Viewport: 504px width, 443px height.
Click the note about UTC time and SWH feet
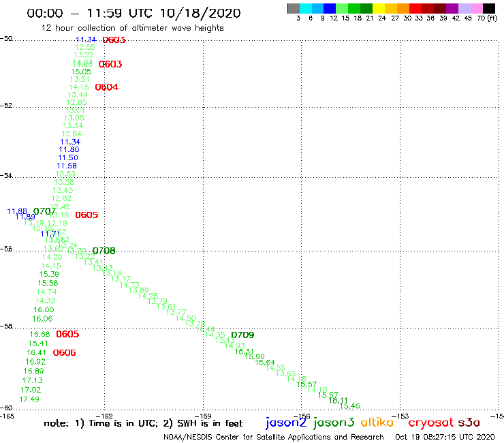coord(143,423)
